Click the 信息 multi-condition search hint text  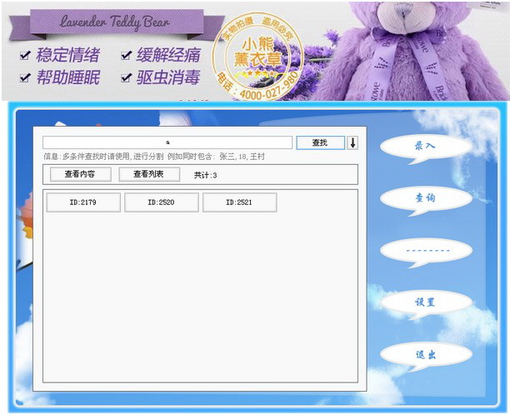pyautogui.click(x=154, y=157)
